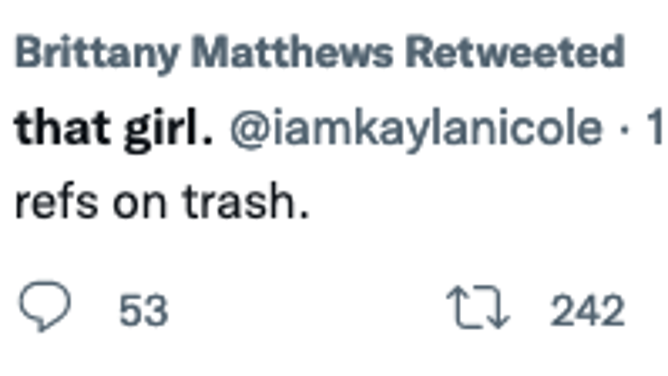Viewport: 668px width, 376px height.
Task: Retweet using the 242 count
Action: (x=588, y=310)
